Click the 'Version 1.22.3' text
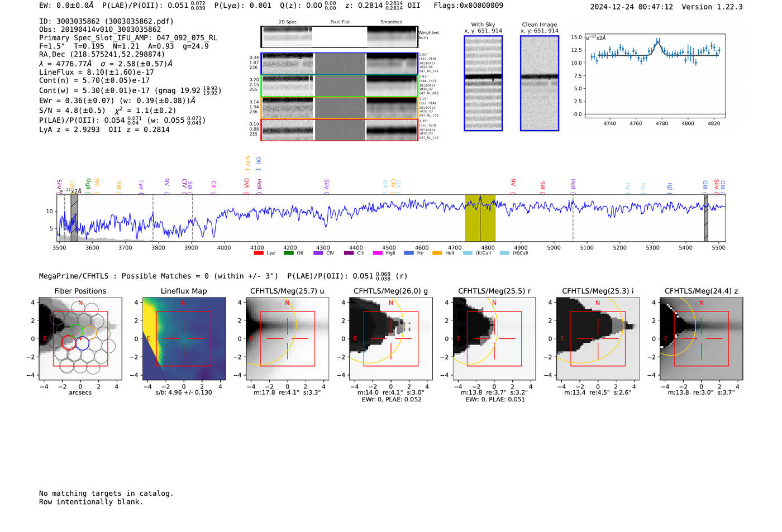Image resolution: width=782 pixels, height=532 pixels. pyautogui.click(x=712, y=7)
